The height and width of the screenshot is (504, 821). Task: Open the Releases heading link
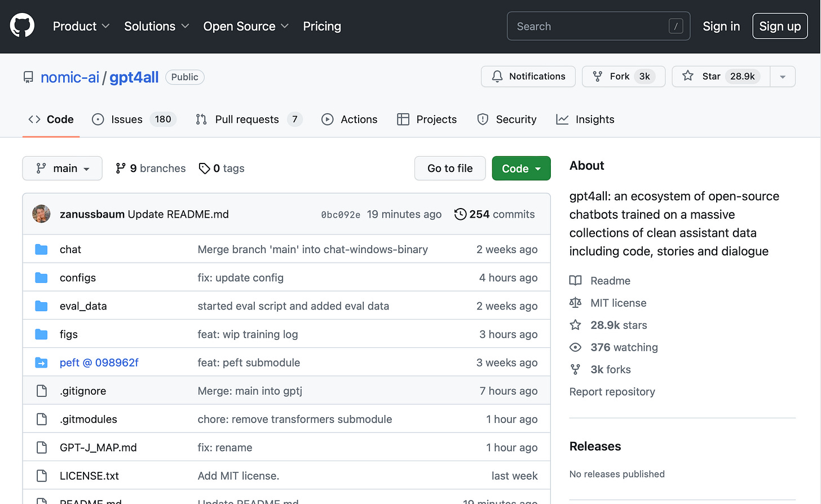click(595, 446)
